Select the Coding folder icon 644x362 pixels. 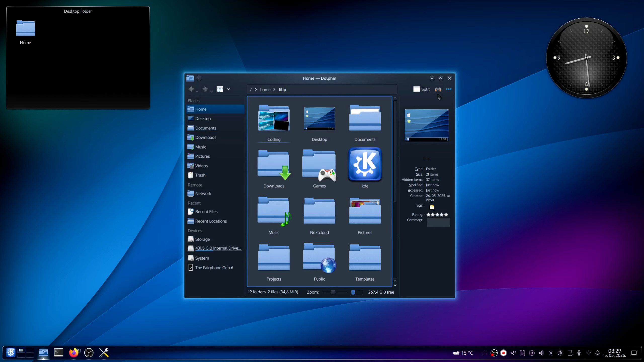click(274, 118)
